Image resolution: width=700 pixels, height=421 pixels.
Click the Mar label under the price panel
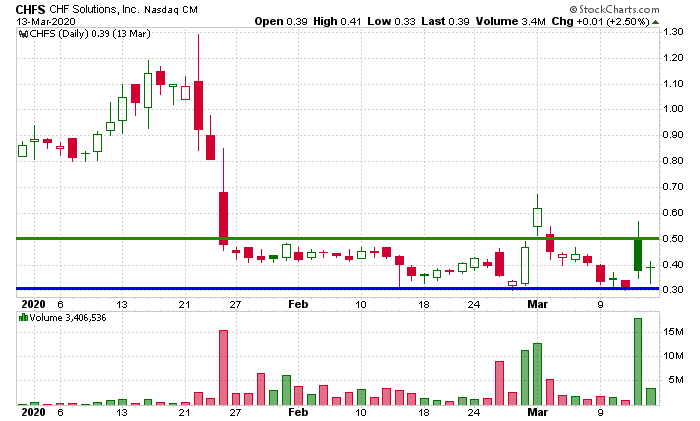pyautogui.click(x=537, y=304)
